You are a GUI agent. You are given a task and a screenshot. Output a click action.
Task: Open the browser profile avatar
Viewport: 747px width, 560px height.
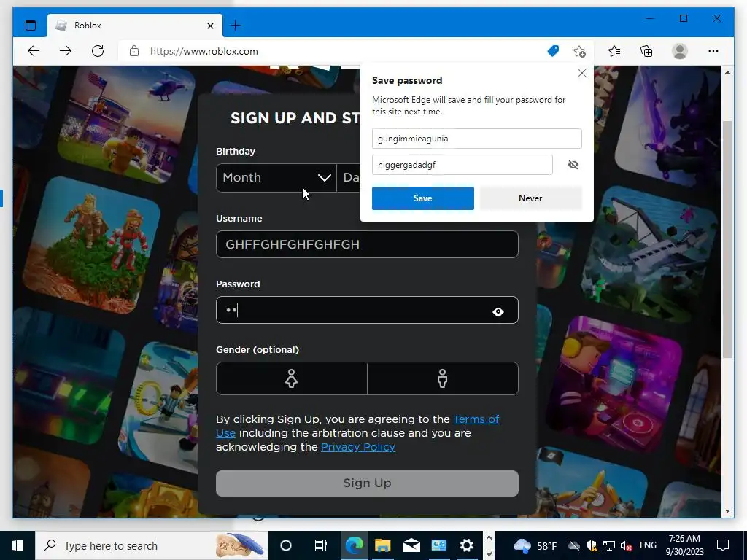[x=680, y=51]
